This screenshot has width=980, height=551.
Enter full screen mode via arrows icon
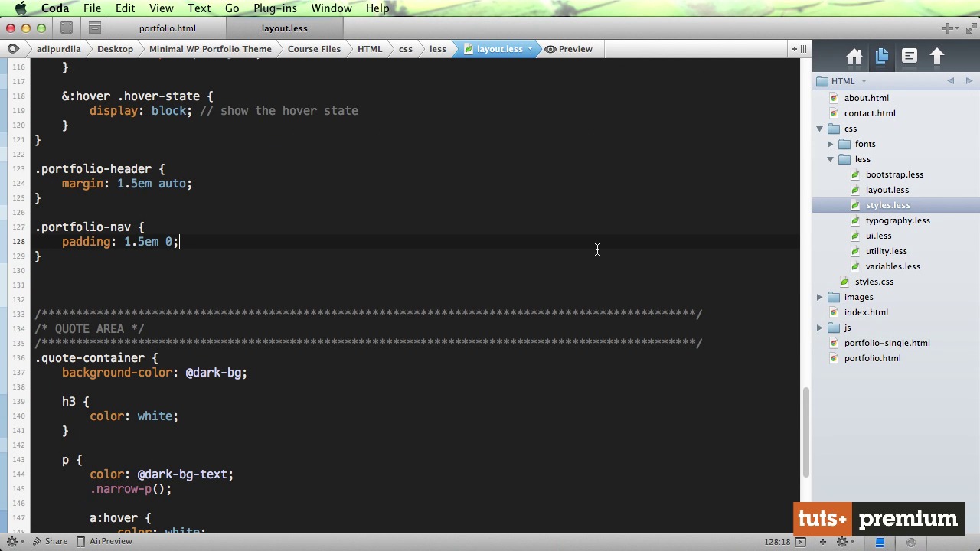click(972, 28)
